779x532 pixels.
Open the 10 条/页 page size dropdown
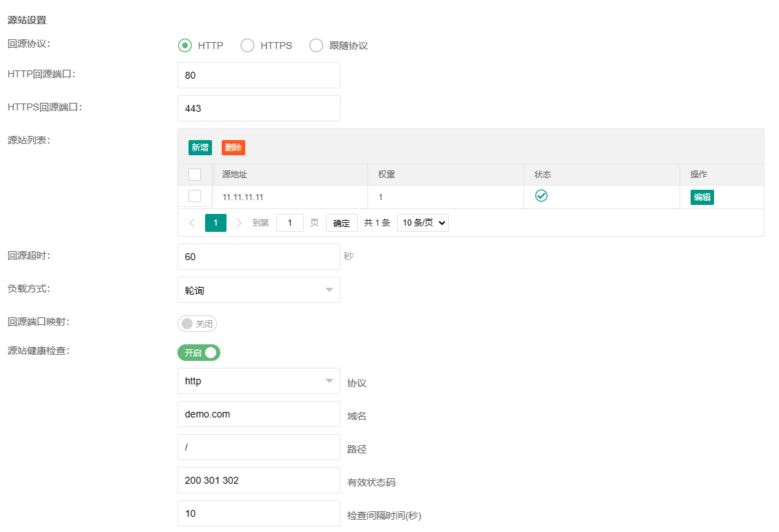click(423, 223)
